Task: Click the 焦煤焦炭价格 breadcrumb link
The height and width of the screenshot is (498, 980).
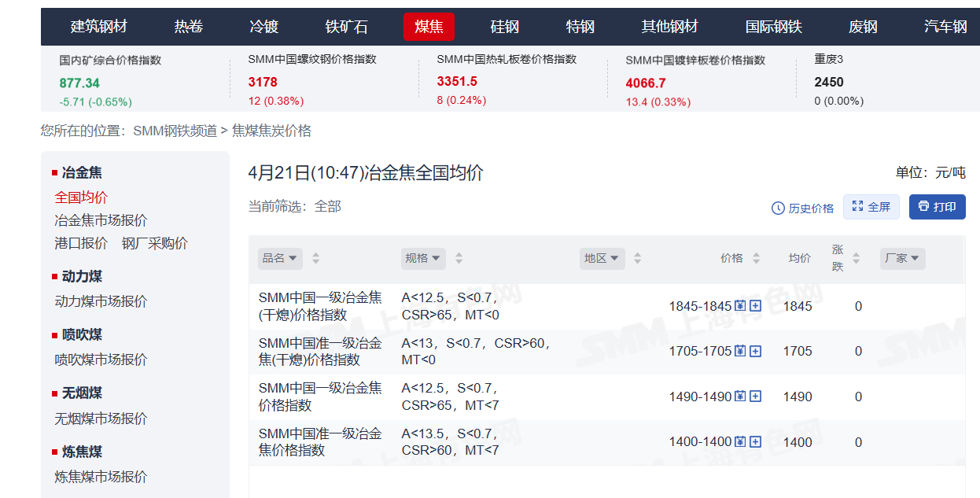Action: click(271, 131)
